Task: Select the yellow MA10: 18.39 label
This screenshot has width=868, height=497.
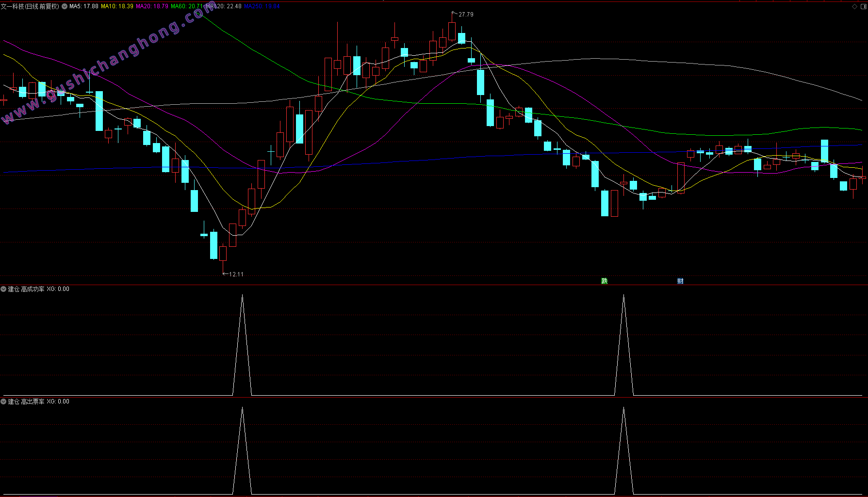Action: [117, 6]
